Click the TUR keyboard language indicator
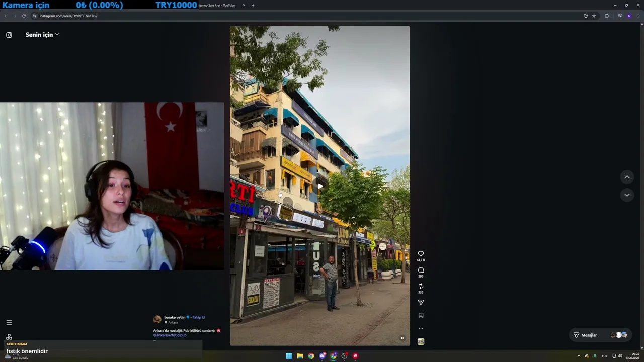 pyautogui.click(x=604, y=356)
